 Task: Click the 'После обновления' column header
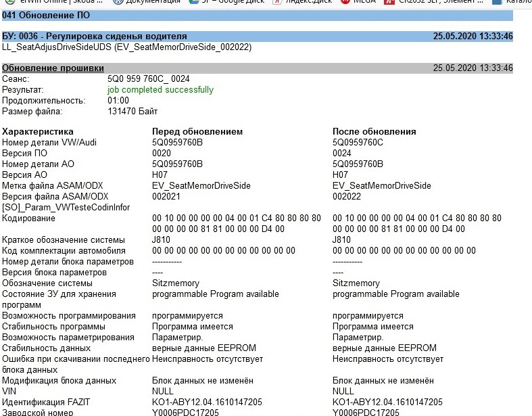pyautogui.click(x=374, y=131)
